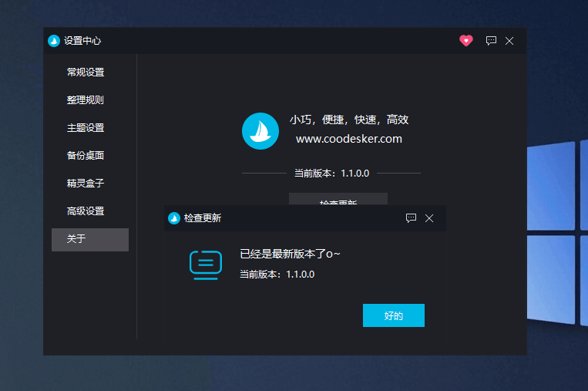Click the sailboat logo beside 设置中心 title
Screen dimensions: 588x391
coord(54,41)
